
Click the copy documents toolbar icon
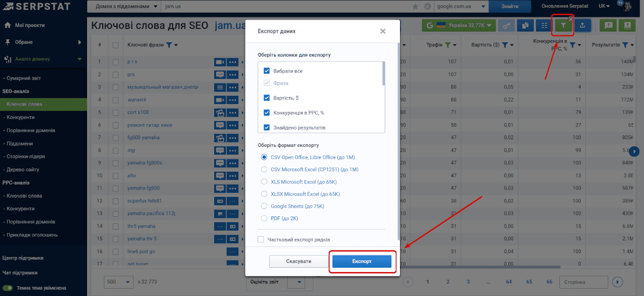(x=525, y=25)
